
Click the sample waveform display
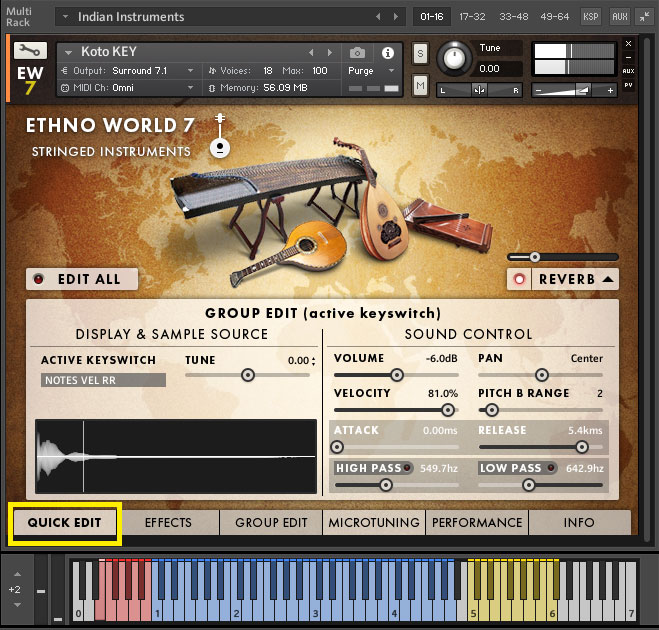tap(176, 456)
